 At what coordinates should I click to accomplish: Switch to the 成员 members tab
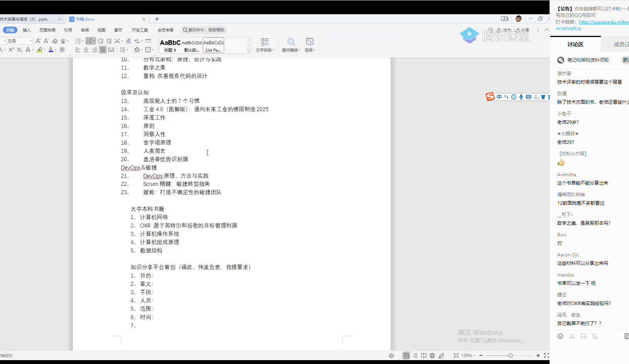620,44
